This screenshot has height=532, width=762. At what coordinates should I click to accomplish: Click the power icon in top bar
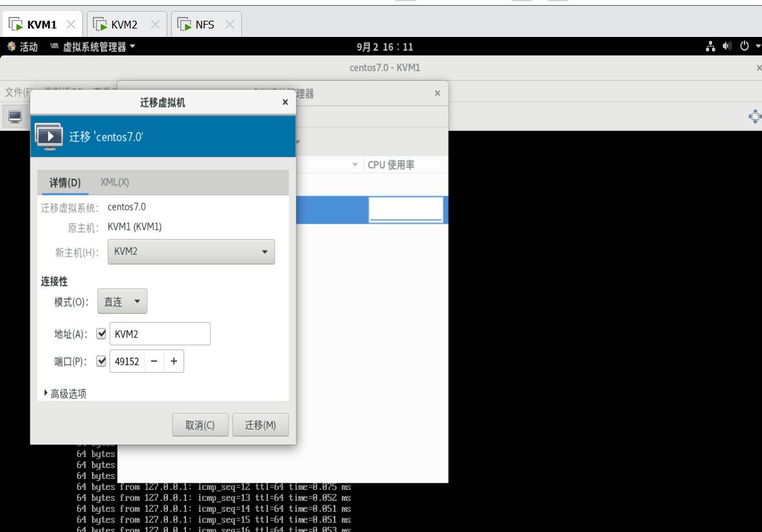click(x=744, y=46)
